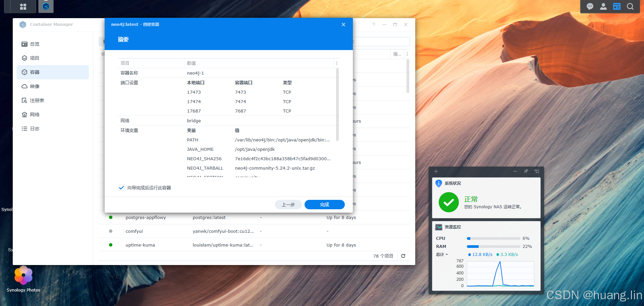Click the 操... column header

click(x=397, y=54)
